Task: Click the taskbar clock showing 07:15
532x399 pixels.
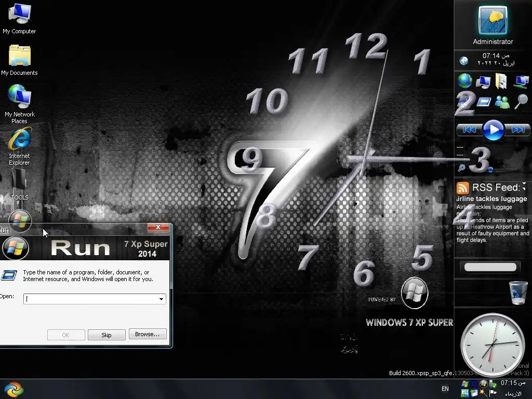Action: click(513, 383)
